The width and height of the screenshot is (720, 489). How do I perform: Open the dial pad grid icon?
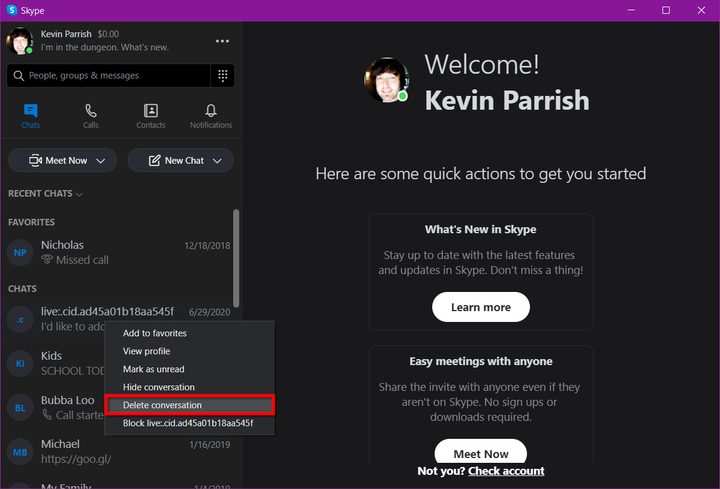point(223,75)
